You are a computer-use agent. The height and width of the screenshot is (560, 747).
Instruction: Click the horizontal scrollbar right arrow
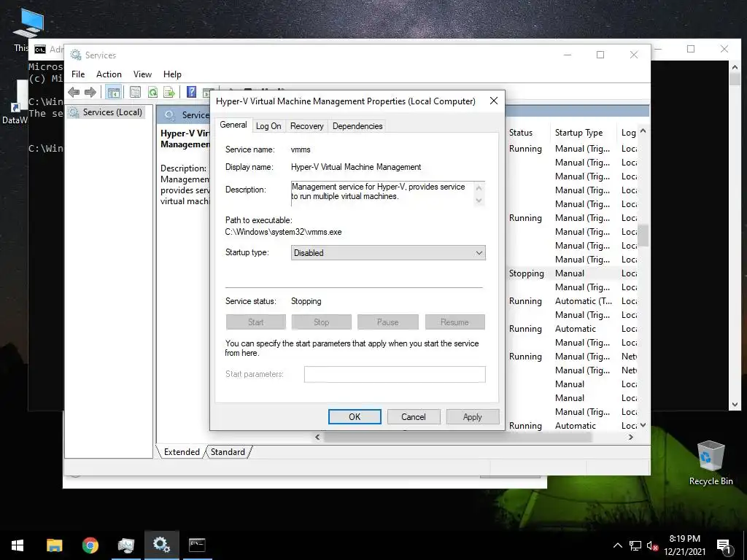click(631, 437)
